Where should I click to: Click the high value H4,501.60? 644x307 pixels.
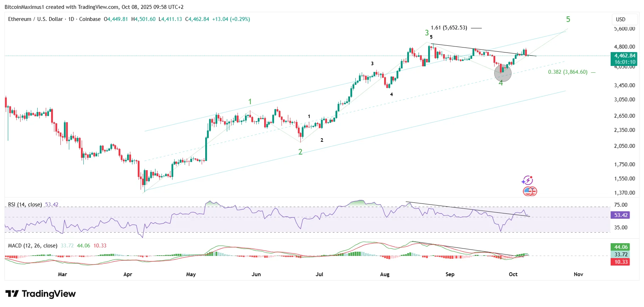coord(143,19)
